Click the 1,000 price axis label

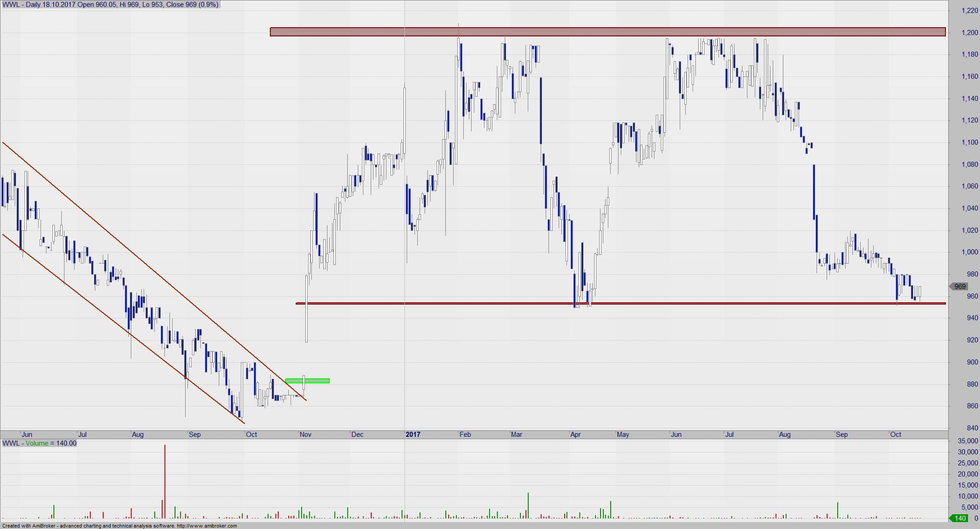969,252
